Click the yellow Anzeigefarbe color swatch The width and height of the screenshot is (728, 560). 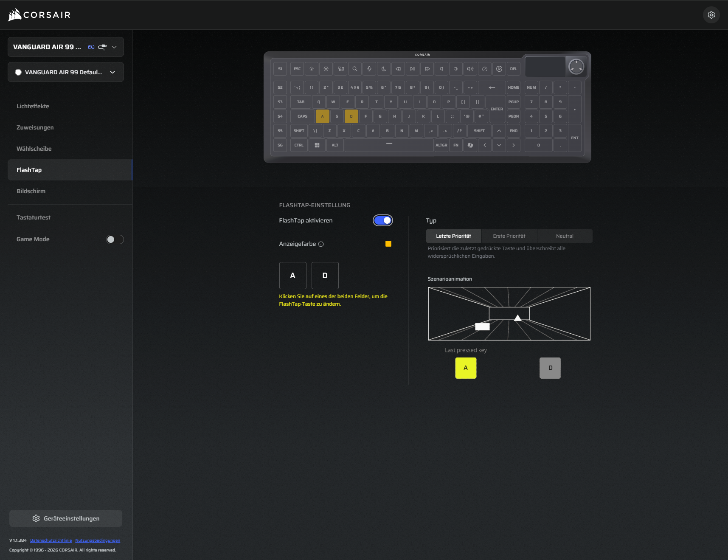coord(388,244)
